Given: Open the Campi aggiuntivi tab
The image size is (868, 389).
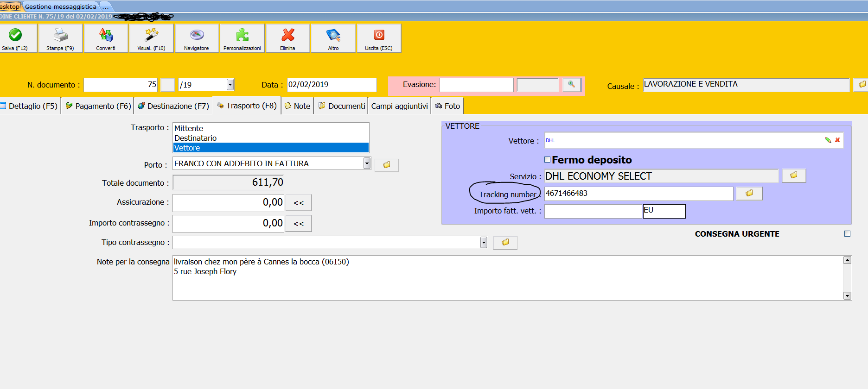Looking at the screenshot, I should click(x=400, y=106).
